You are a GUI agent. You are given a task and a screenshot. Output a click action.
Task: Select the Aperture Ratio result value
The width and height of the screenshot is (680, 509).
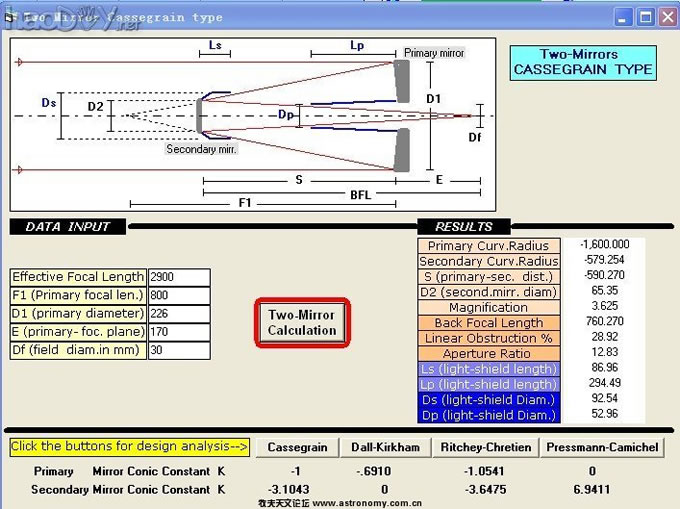[606, 354]
